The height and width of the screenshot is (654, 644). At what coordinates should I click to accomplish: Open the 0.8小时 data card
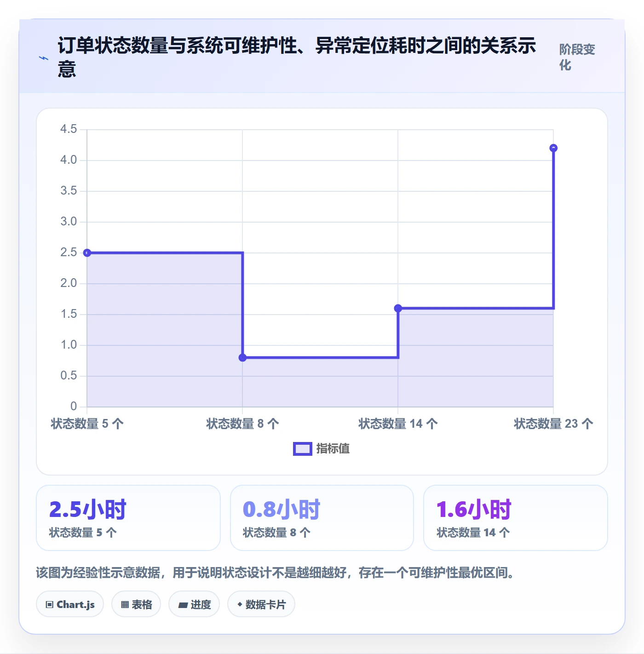[322, 518]
